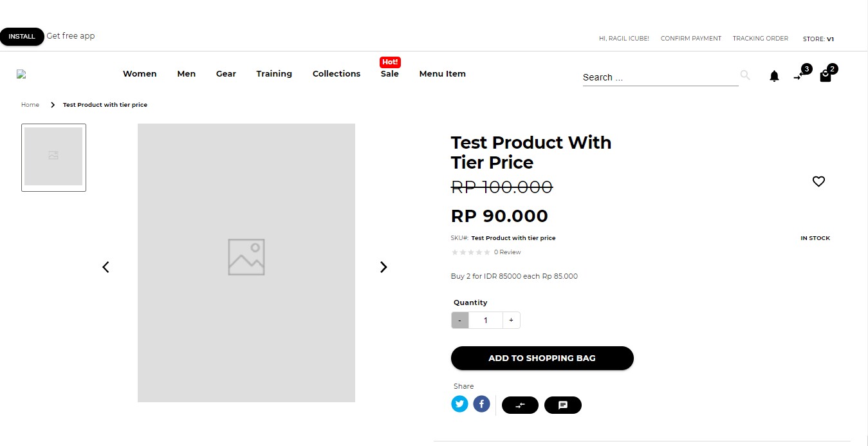This screenshot has width=868, height=446.
Task: Click ADD TO SHOPPING BAG
Action: tap(542, 358)
